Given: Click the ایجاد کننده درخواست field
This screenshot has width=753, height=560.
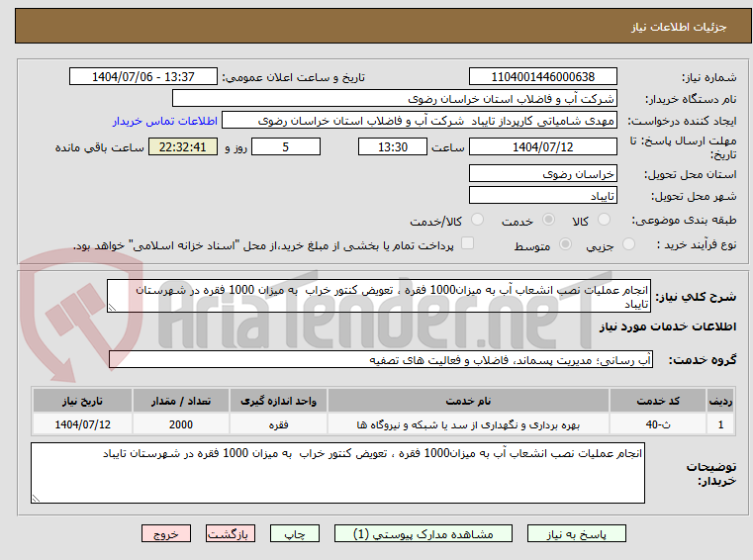Looking at the screenshot, I should coord(420,121).
